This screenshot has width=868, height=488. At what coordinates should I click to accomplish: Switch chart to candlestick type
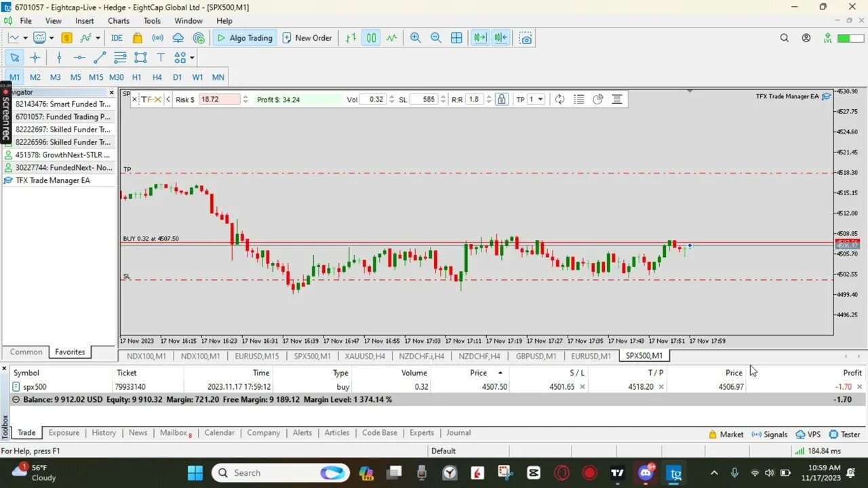[x=371, y=38]
